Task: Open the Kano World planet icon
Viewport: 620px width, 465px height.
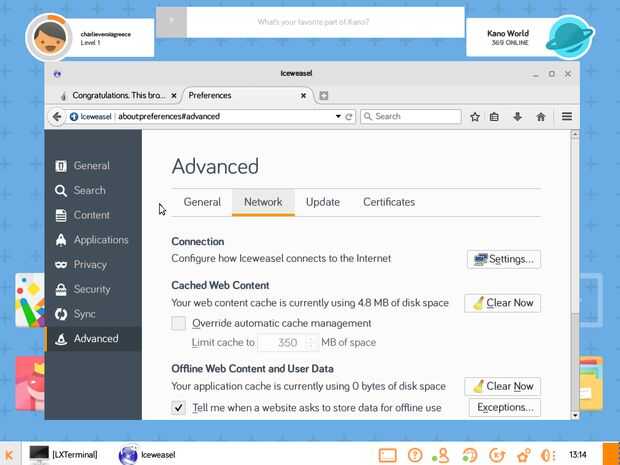Action: click(569, 38)
